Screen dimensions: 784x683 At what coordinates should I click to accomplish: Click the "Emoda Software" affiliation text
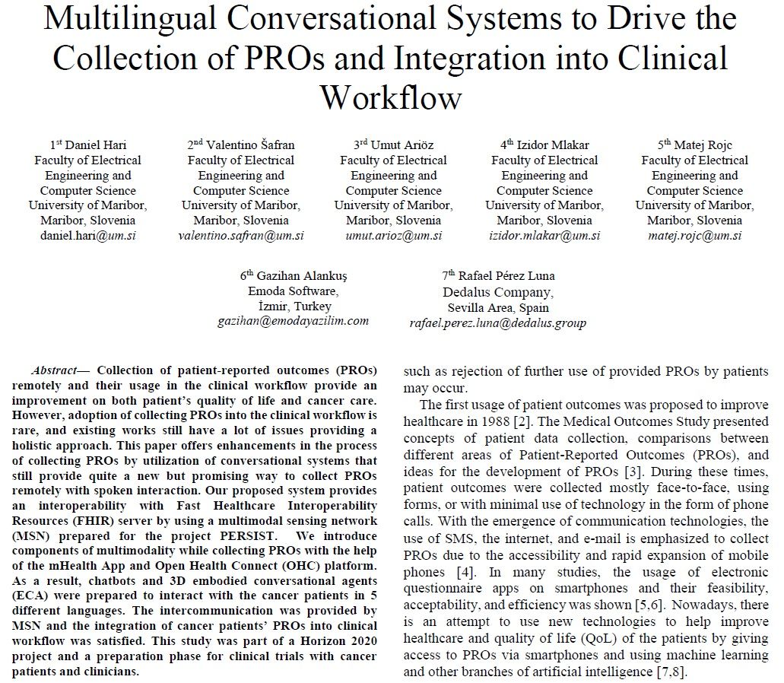coord(294,291)
